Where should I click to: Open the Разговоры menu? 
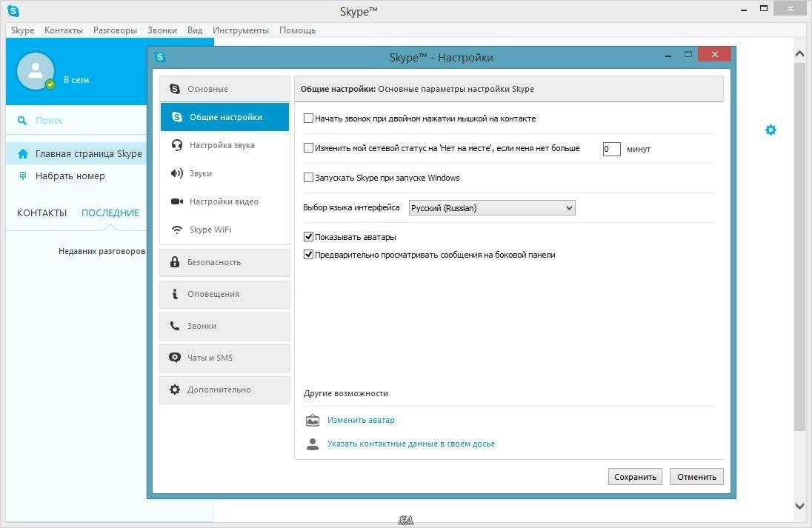(115, 30)
